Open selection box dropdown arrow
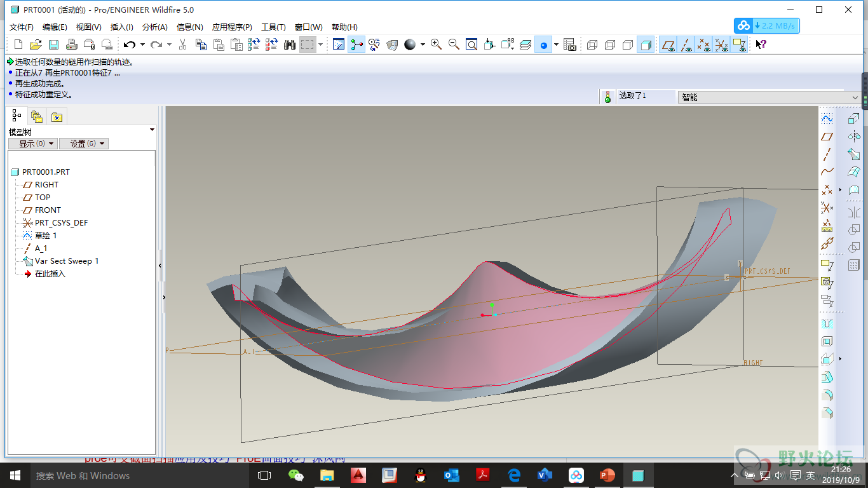Screen dimensions: 868x488 click(x=320, y=44)
